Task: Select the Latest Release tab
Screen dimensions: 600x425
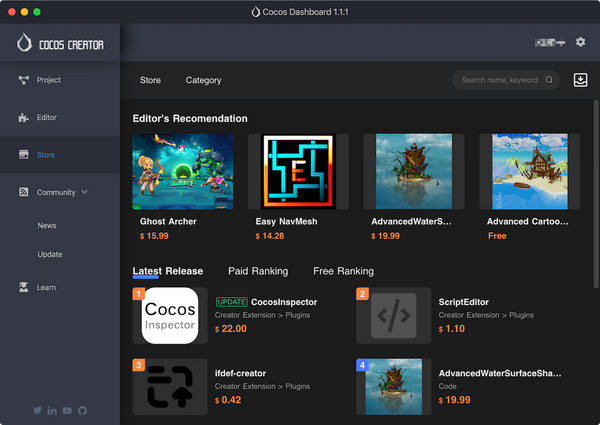Action: point(168,271)
